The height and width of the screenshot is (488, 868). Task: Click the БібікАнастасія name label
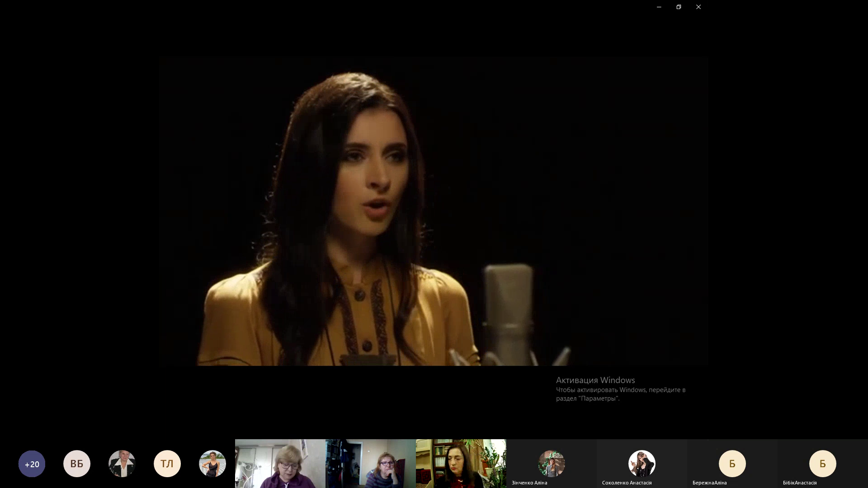tap(800, 483)
